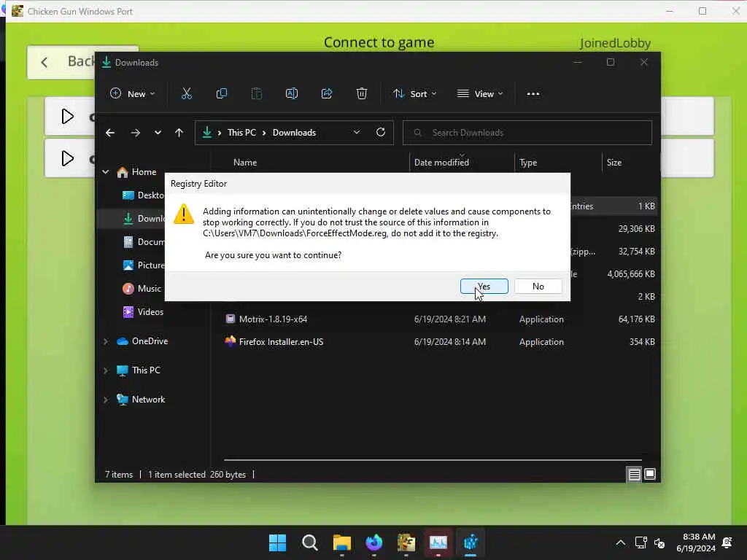Refresh the Downloads folder
This screenshot has height=560, width=747.
click(x=381, y=133)
